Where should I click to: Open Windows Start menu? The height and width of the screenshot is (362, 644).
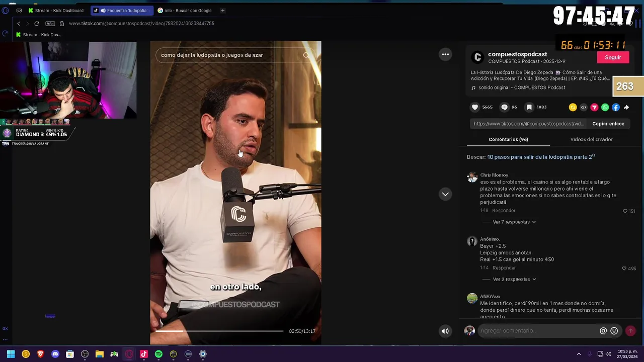tap(11, 354)
